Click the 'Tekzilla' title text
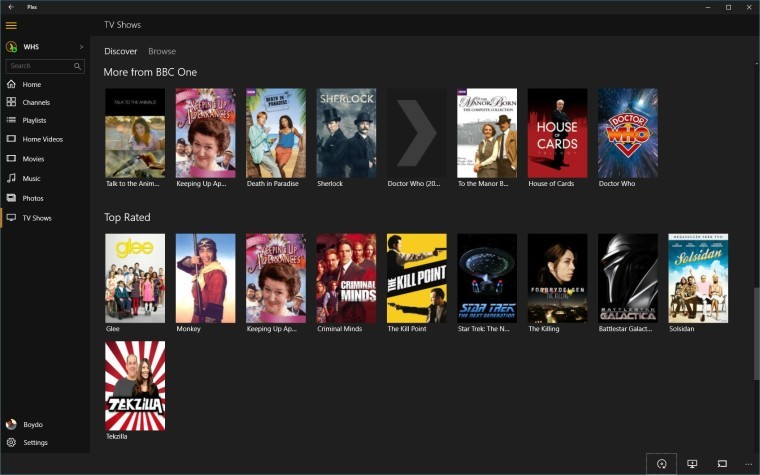Image resolution: width=760 pixels, height=475 pixels. click(116, 436)
